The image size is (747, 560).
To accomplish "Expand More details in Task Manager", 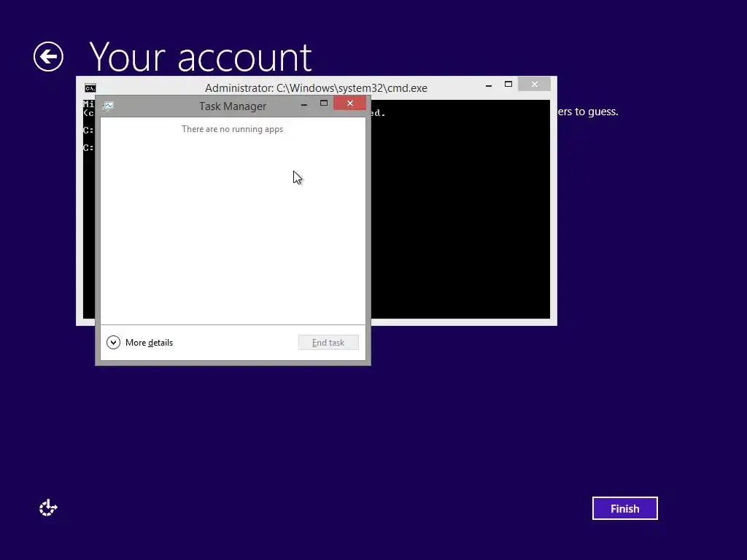I will click(x=139, y=343).
